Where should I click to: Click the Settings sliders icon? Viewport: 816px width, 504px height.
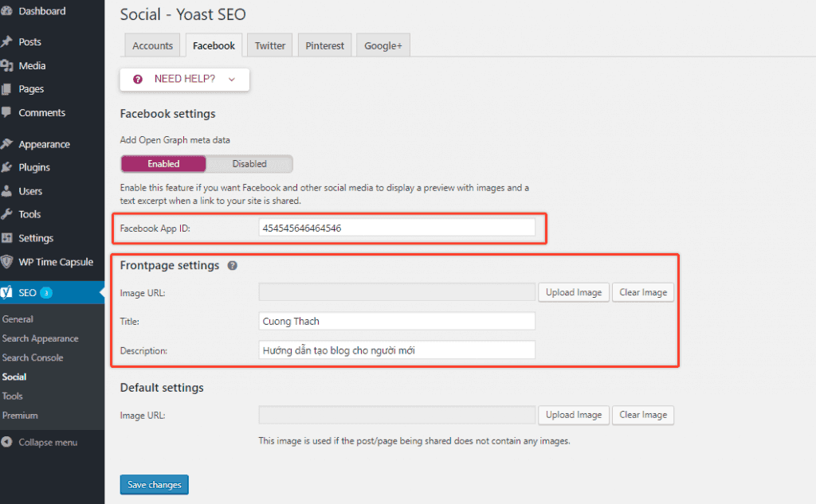coord(6,238)
